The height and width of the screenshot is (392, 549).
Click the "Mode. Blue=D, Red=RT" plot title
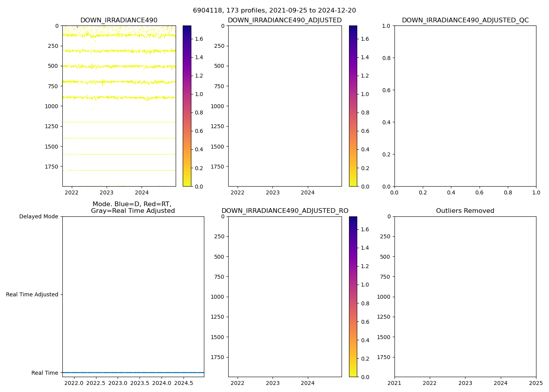pos(133,207)
